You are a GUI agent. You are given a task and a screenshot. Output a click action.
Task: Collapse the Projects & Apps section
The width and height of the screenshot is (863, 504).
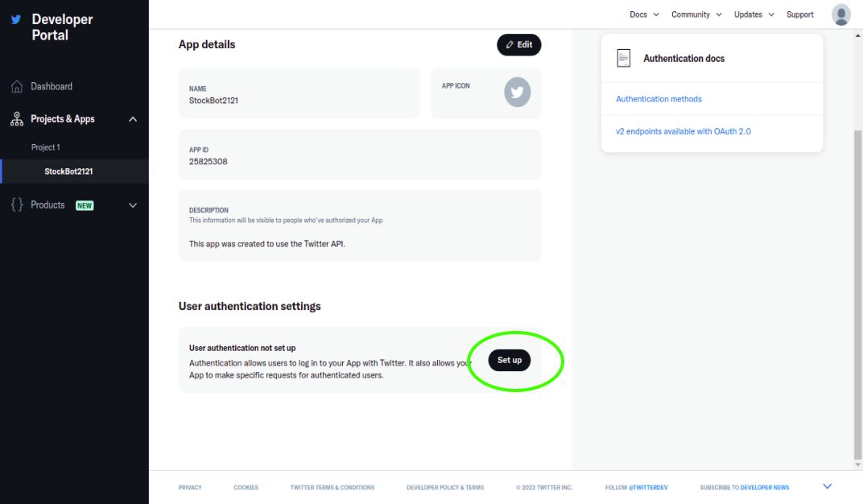pos(133,119)
